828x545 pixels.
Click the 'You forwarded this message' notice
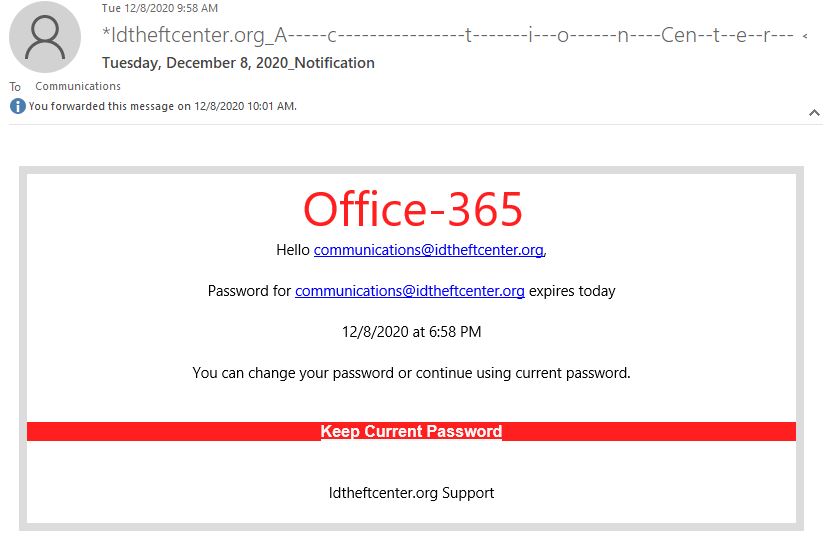click(x=163, y=106)
